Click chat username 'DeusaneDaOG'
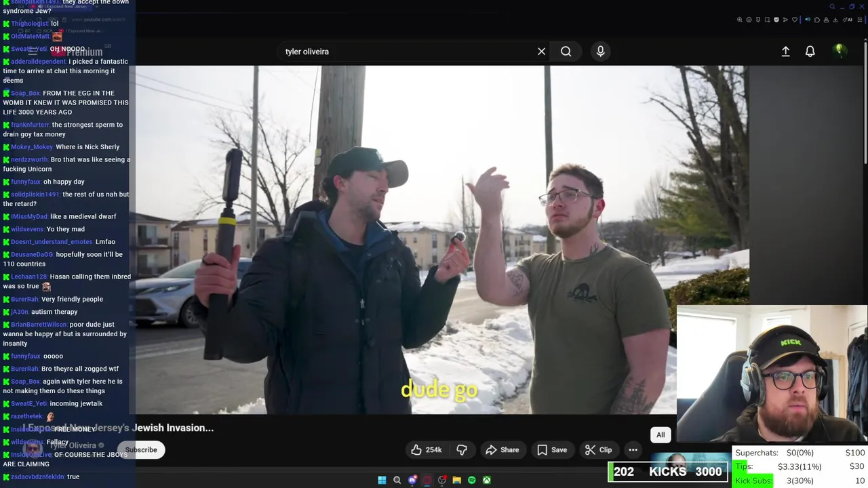 click(x=31, y=254)
